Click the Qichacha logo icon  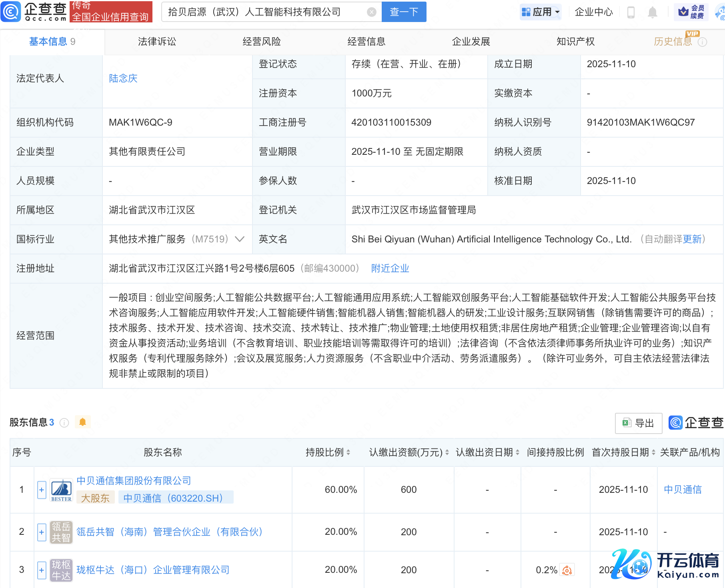(x=11, y=12)
